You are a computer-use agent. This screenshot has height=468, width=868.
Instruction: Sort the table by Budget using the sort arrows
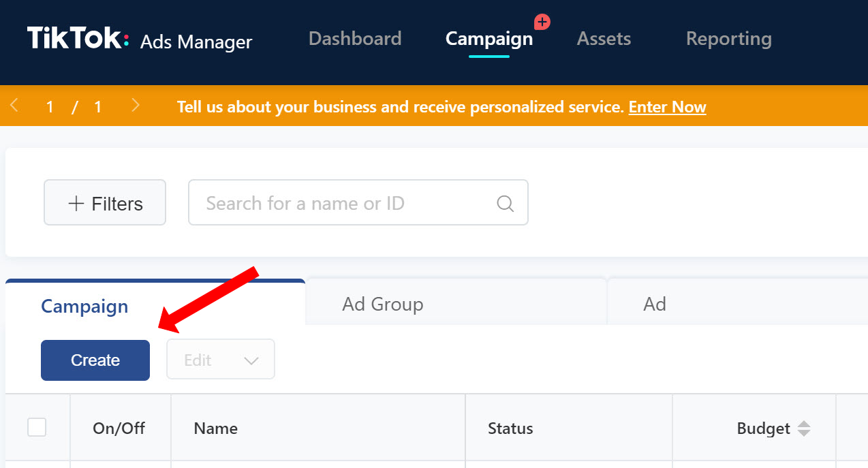pyautogui.click(x=804, y=428)
